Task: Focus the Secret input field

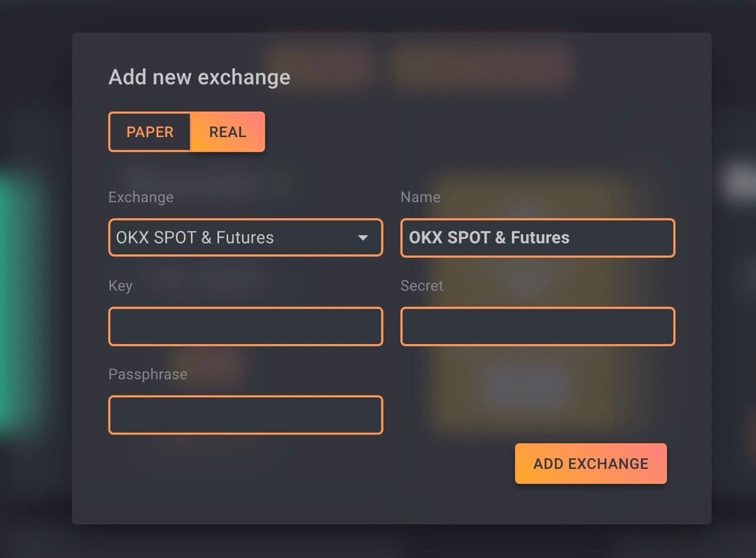Action: (x=537, y=326)
